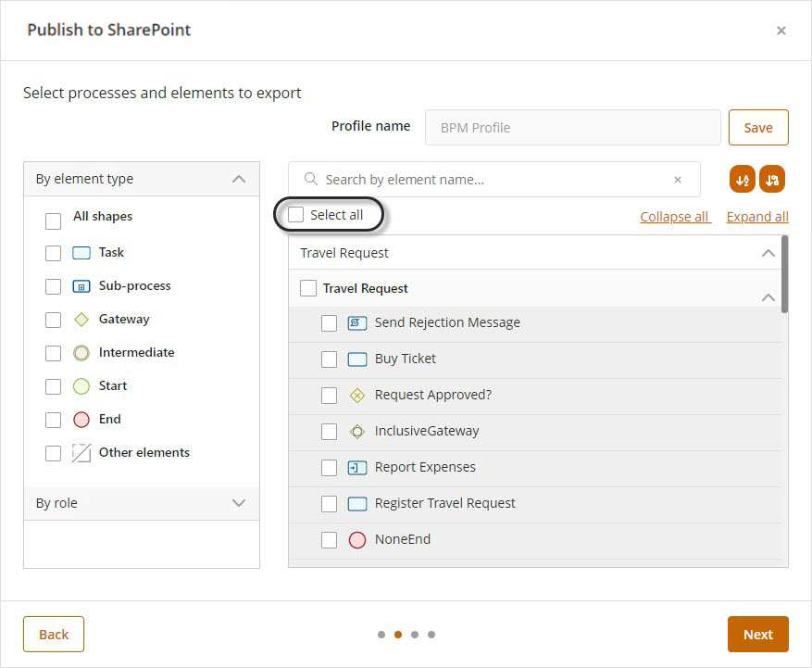The width and height of the screenshot is (812, 668).
Task: Click the Collapse all link
Action: 674,217
